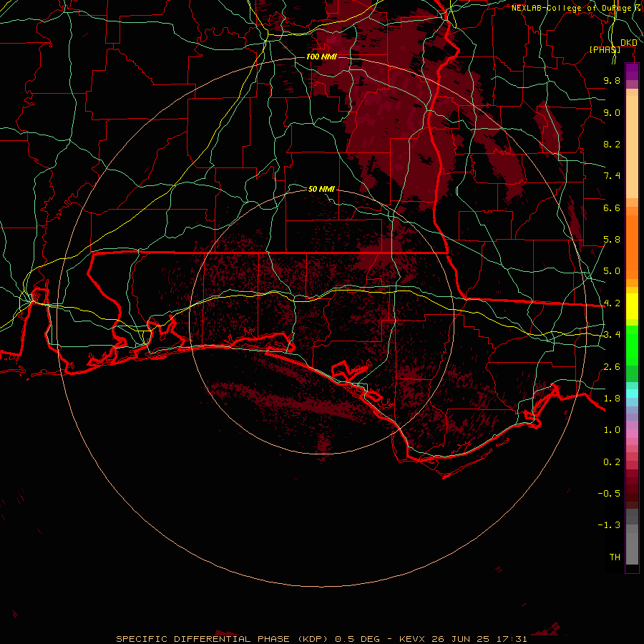The height and width of the screenshot is (644, 644).
Task: Select the 7.4 scale label
Action: pos(612,176)
